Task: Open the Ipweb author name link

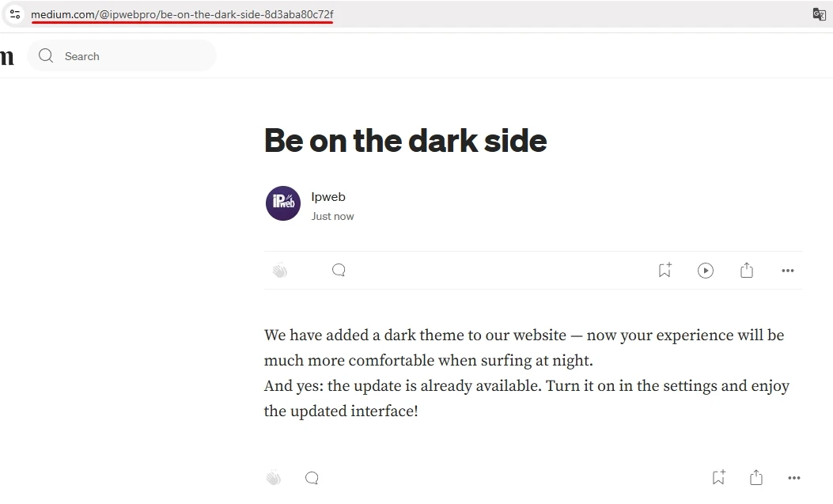Action: click(x=328, y=197)
